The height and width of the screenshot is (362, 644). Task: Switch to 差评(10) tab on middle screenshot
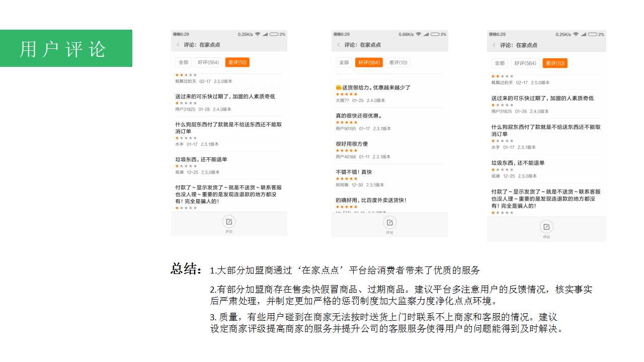pos(398,62)
